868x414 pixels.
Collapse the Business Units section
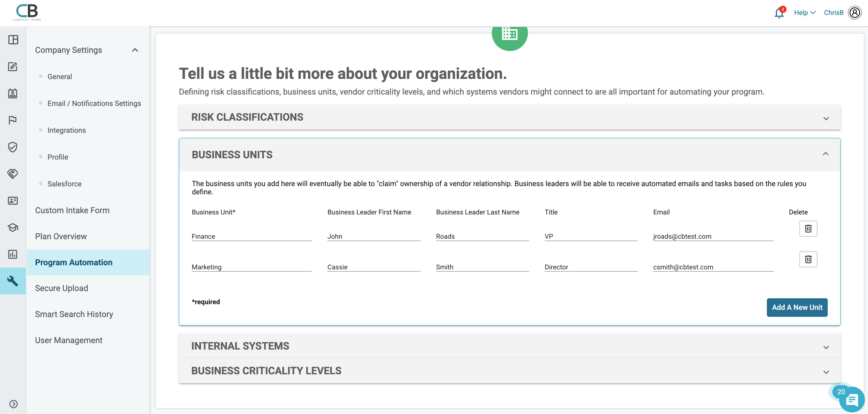510,155
